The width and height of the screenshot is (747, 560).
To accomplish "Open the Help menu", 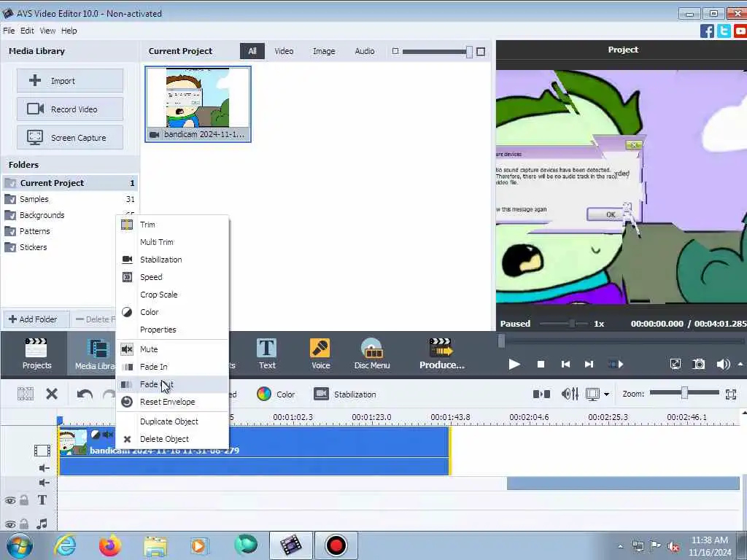I will click(69, 31).
